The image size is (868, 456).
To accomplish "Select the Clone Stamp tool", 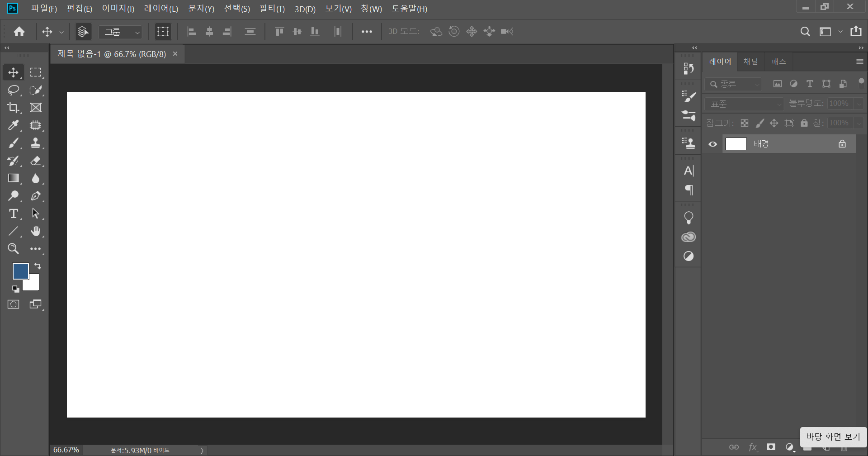I will (35, 143).
